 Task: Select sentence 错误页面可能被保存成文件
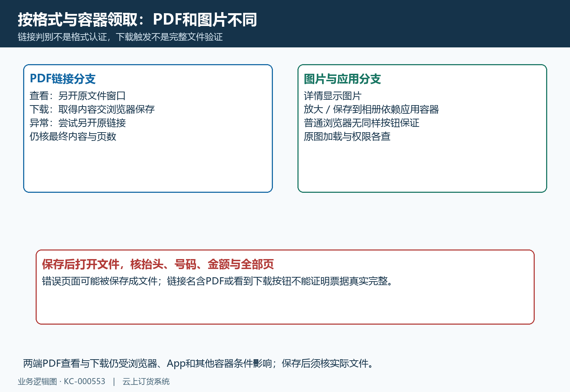(x=100, y=281)
